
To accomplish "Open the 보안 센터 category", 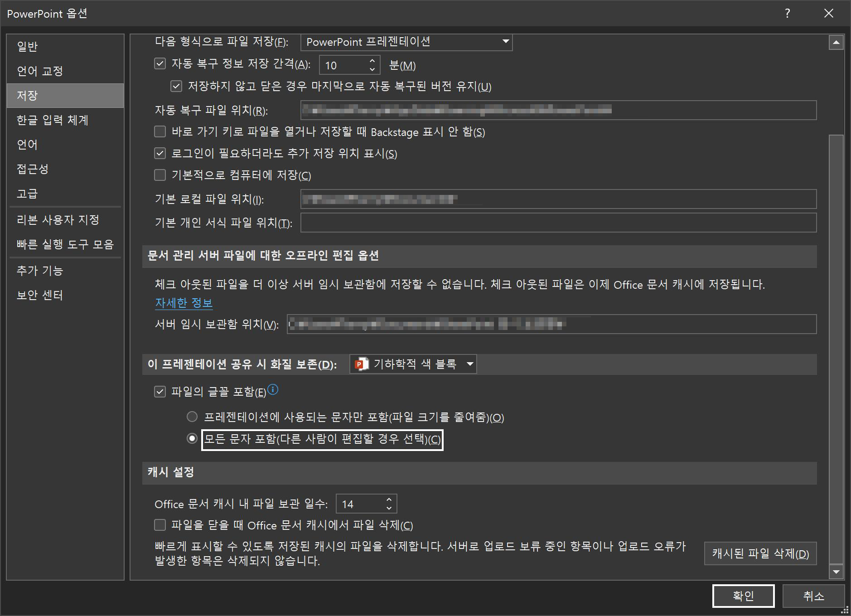I will [65, 295].
